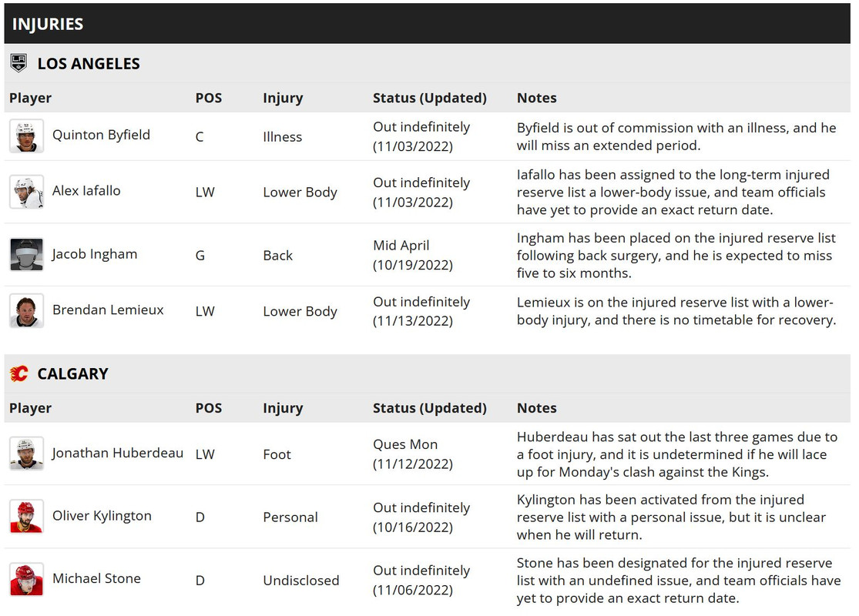Open Jonathan Huberdeau's headshot photo
Viewport: 859px width, 616px height.
[x=26, y=454]
